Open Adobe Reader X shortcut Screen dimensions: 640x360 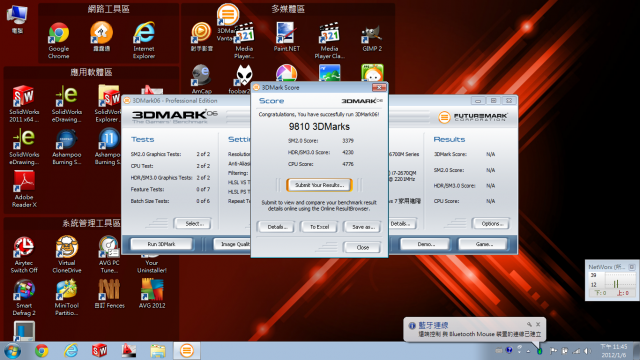pos(24,189)
